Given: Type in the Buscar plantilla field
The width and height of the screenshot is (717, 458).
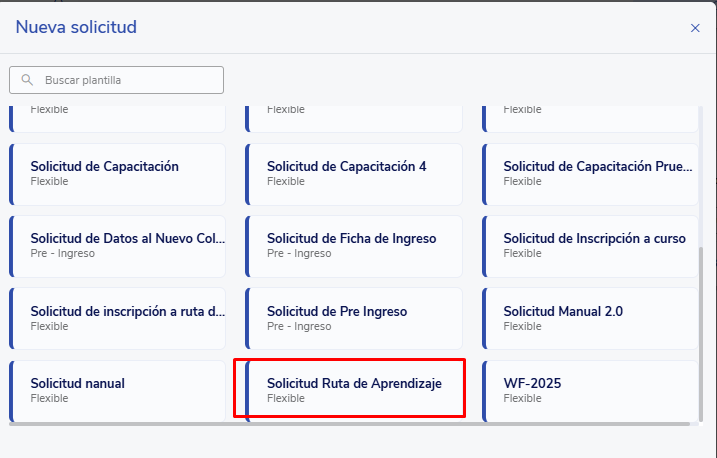Looking at the screenshot, I should (x=125, y=80).
